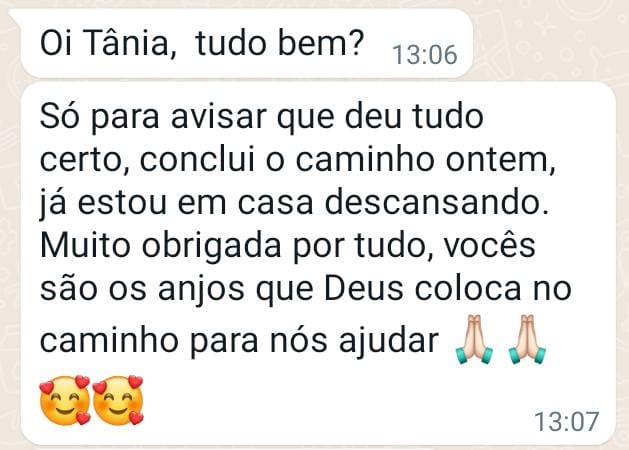Select the 'Oi Tânia, tudo bem?' message bubble
The image size is (629, 450).
click(x=241, y=43)
